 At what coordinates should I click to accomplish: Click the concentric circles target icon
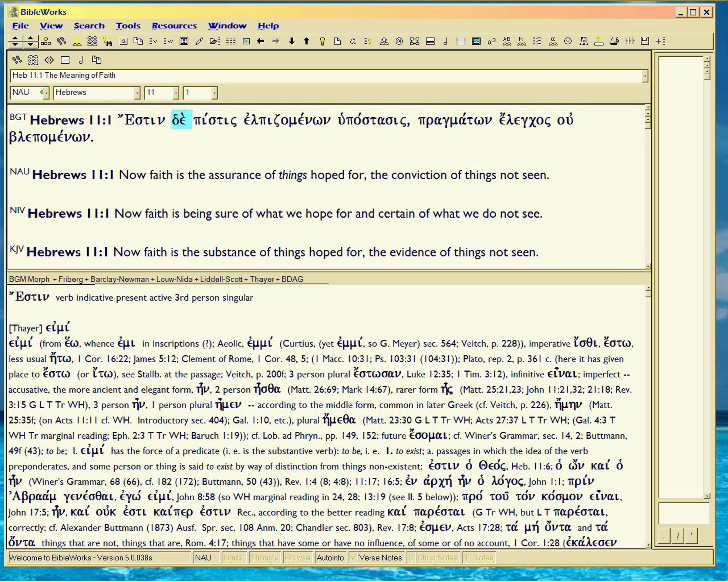[399, 42]
